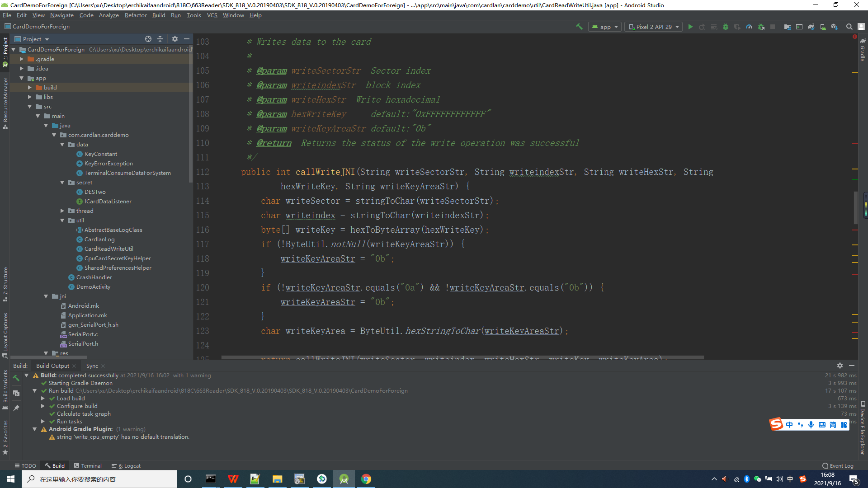This screenshot has height=488, width=868.
Task: Click the WPS icon on taskbar
Action: [x=233, y=479]
